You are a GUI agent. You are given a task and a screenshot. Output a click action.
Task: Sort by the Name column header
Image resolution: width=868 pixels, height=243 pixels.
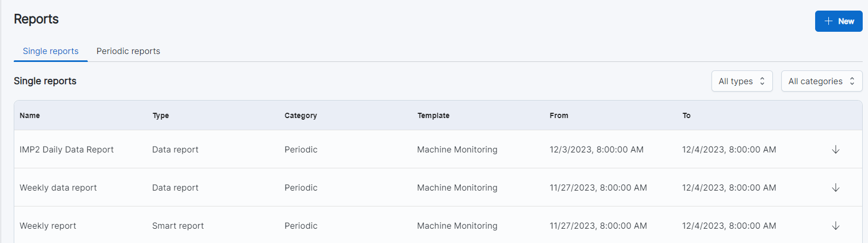coord(30,115)
